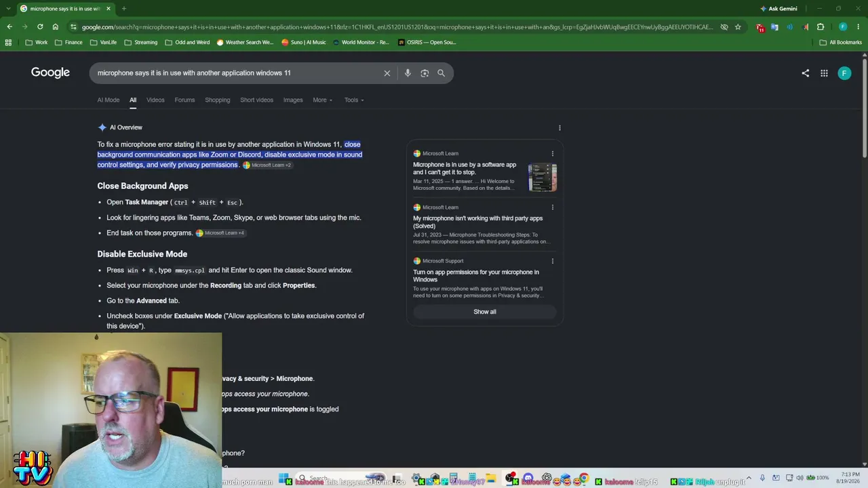Open the Suno AI Music bookmark
Viewport: 868px width, 488px height.
point(303,42)
